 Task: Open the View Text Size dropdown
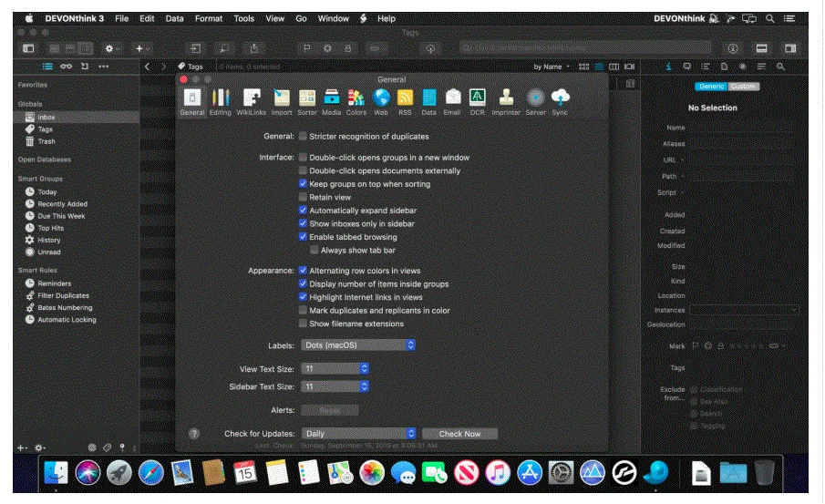point(335,369)
